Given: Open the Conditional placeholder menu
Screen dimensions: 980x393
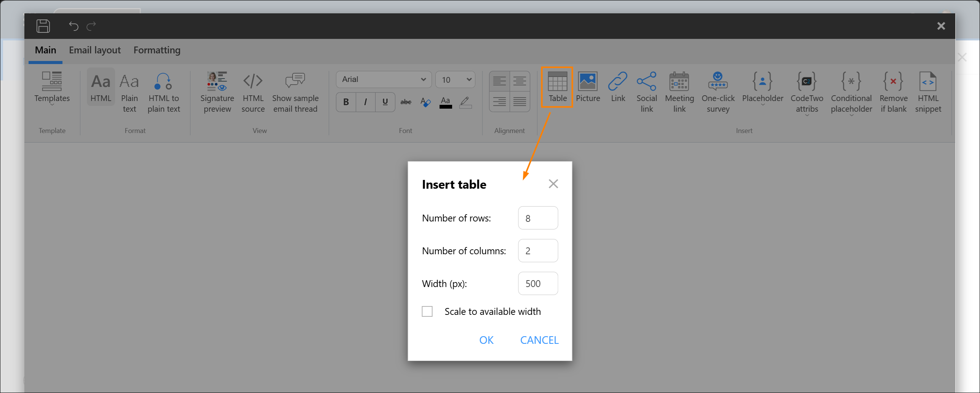Looking at the screenshot, I should [851, 93].
